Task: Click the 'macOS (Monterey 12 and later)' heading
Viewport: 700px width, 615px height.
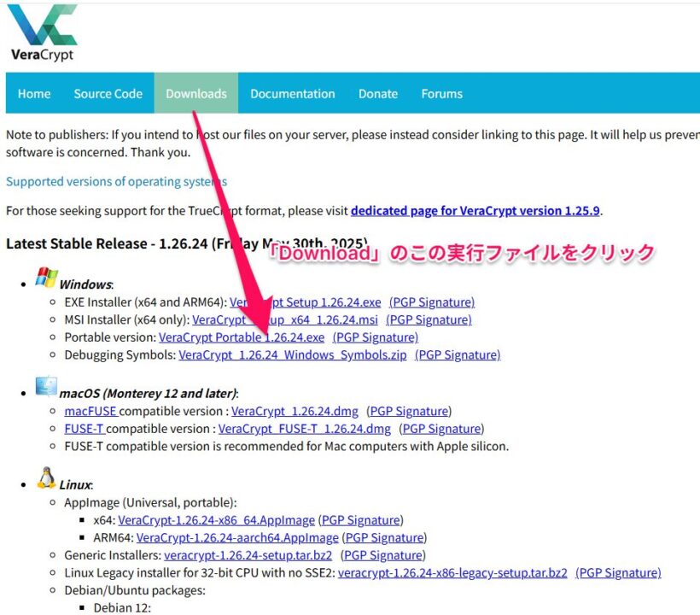Action: pyautogui.click(x=149, y=393)
